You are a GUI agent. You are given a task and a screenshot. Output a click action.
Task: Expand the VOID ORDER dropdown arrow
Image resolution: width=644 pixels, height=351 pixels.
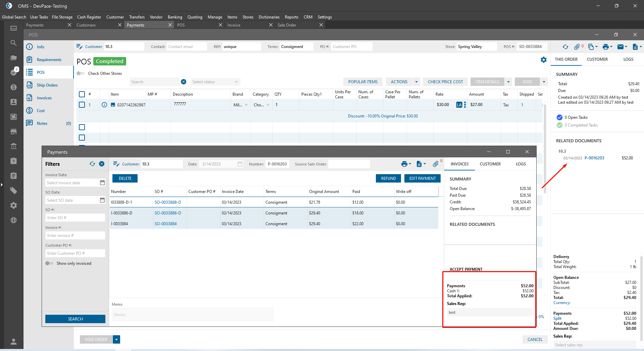(x=116, y=340)
